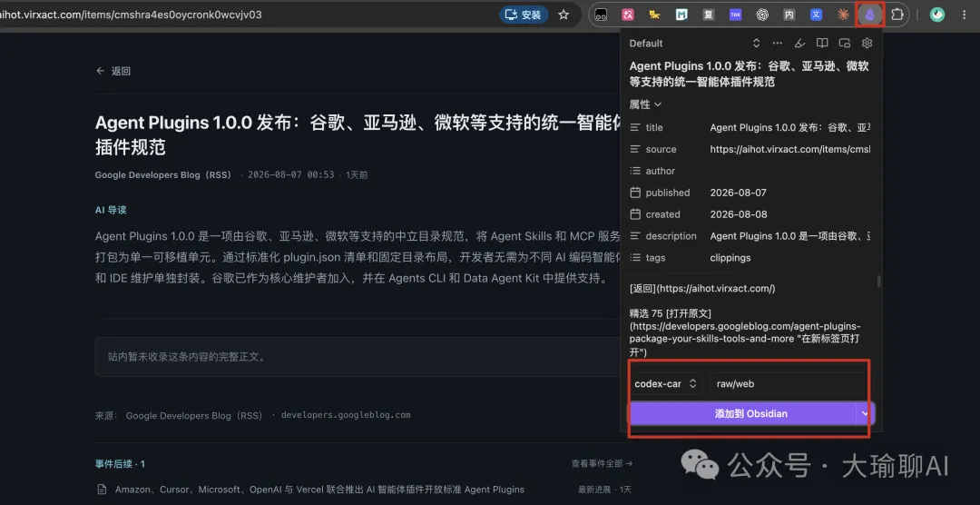The height and width of the screenshot is (505, 980).
Task: Click the 'AI 导读' label
Action: 111,210
